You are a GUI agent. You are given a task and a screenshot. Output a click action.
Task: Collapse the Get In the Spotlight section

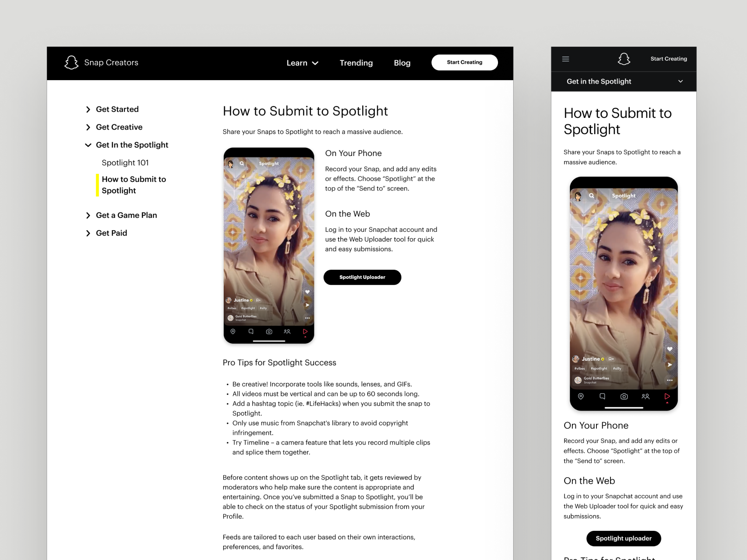pos(88,145)
